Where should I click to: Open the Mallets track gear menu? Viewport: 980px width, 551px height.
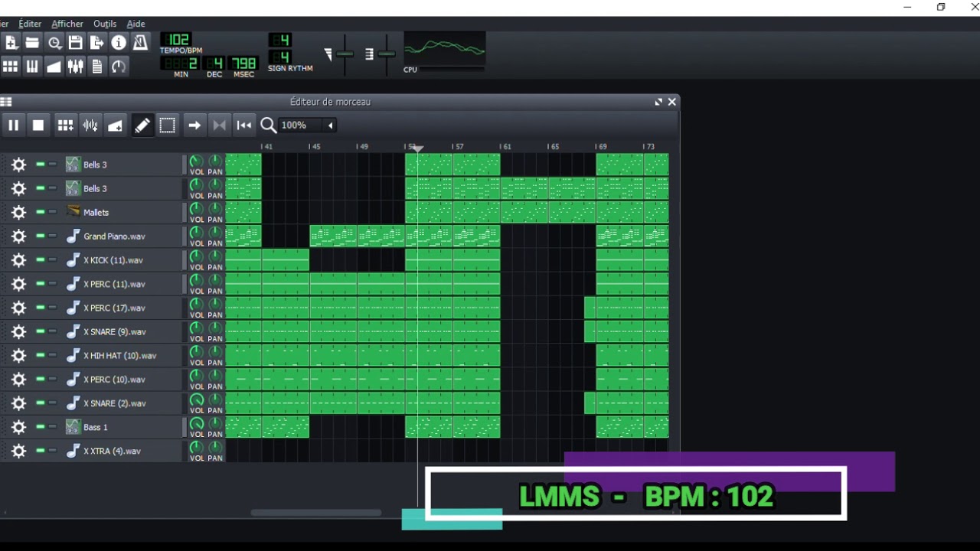18,213
